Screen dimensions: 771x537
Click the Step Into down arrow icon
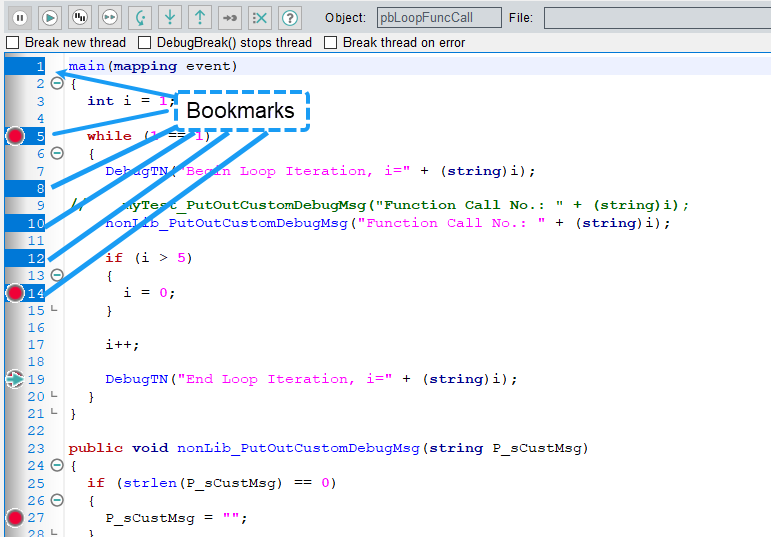tap(170, 17)
